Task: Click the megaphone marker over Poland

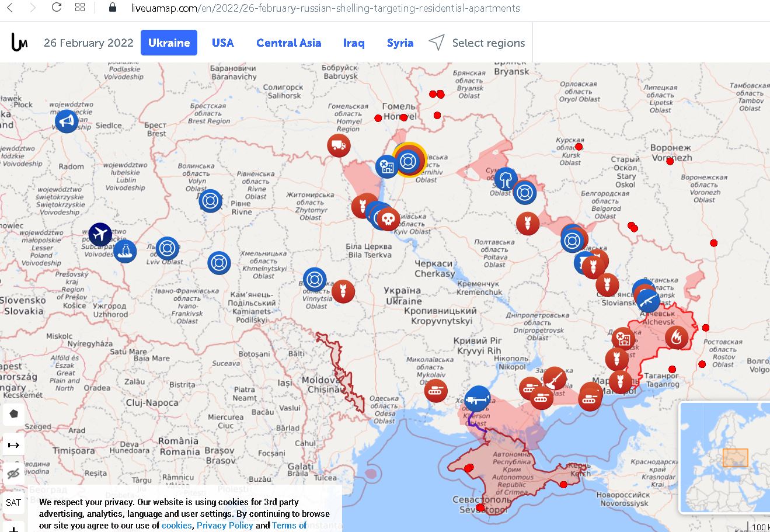Action: 67,121
